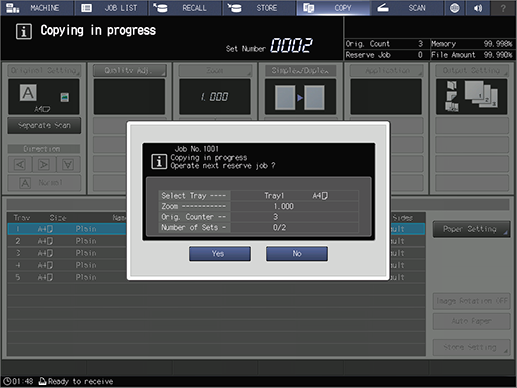Click the globe network icon
This screenshot has width=517, height=388.
click(x=454, y=8)
